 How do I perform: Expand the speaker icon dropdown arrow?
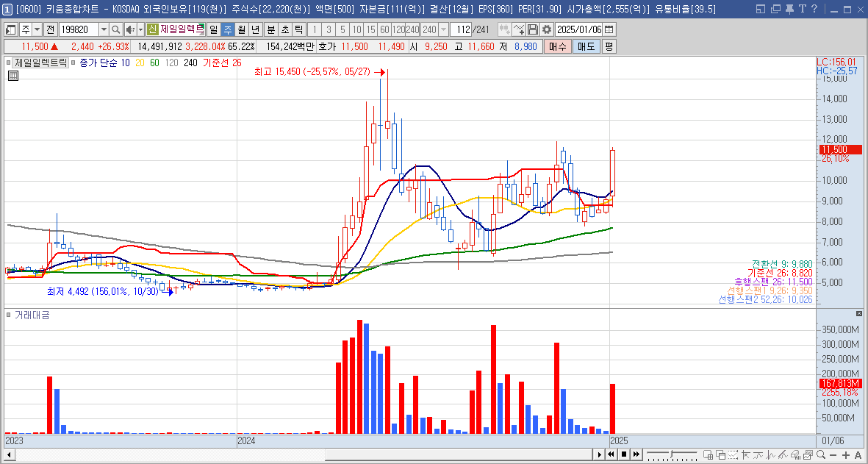pos(140,29)
